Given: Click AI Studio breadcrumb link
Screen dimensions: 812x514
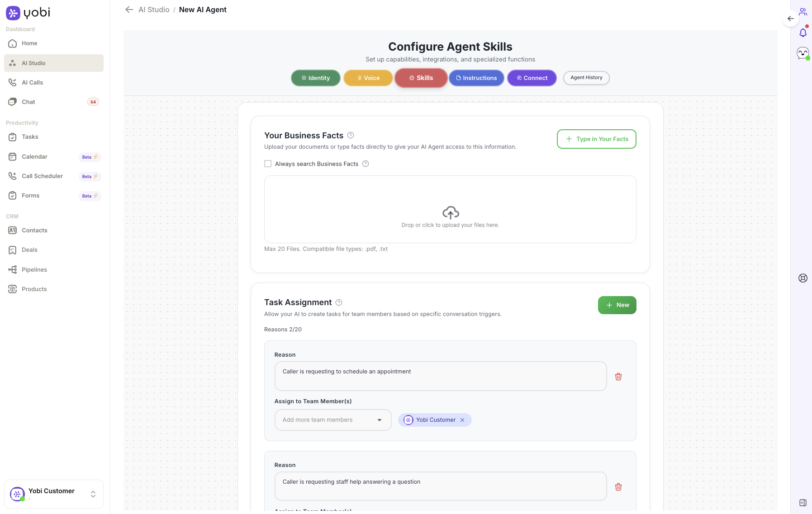Looking at the screenshot, I should coord(154,9).
